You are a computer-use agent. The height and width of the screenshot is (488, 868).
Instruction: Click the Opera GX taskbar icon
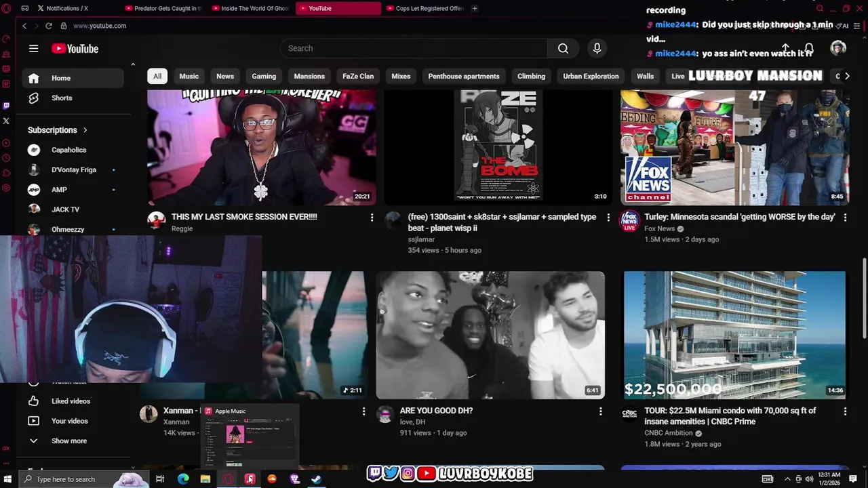point(227,479)
